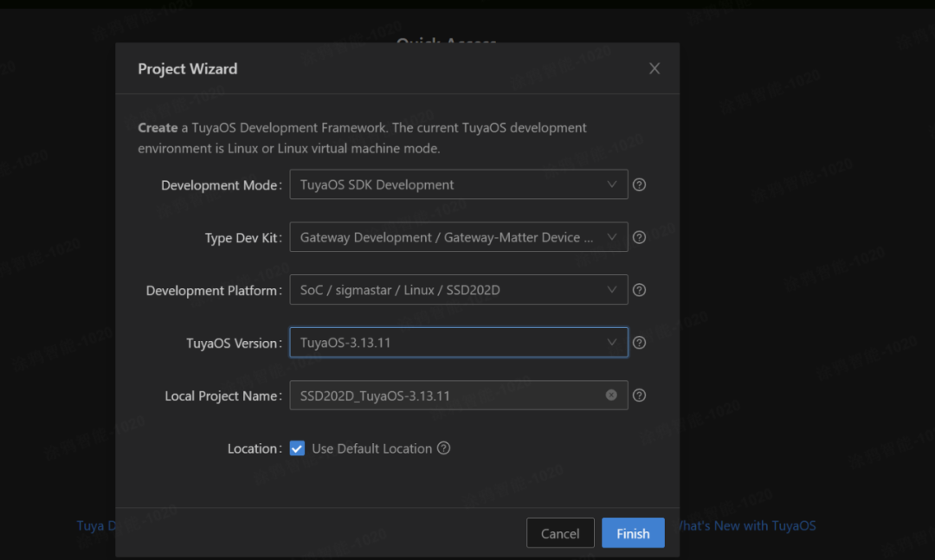Click help icon beside Development Mode

639,184
